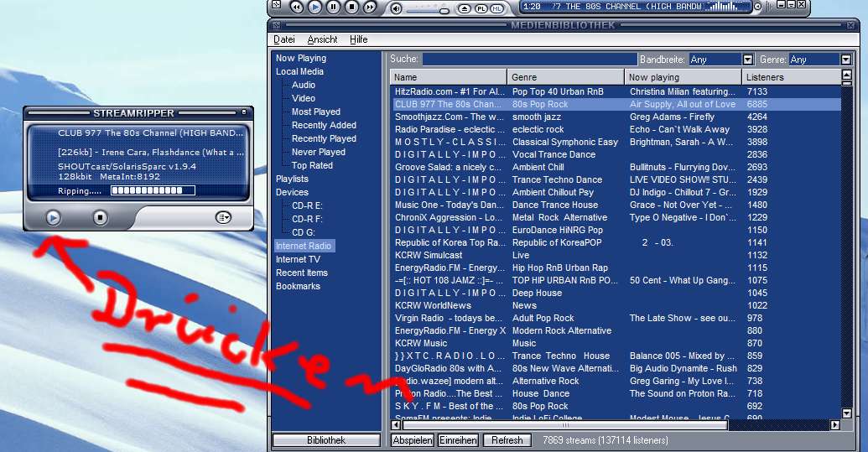Click the Winamp previous track button
This screenshot has width=868, height=452.
297,8
